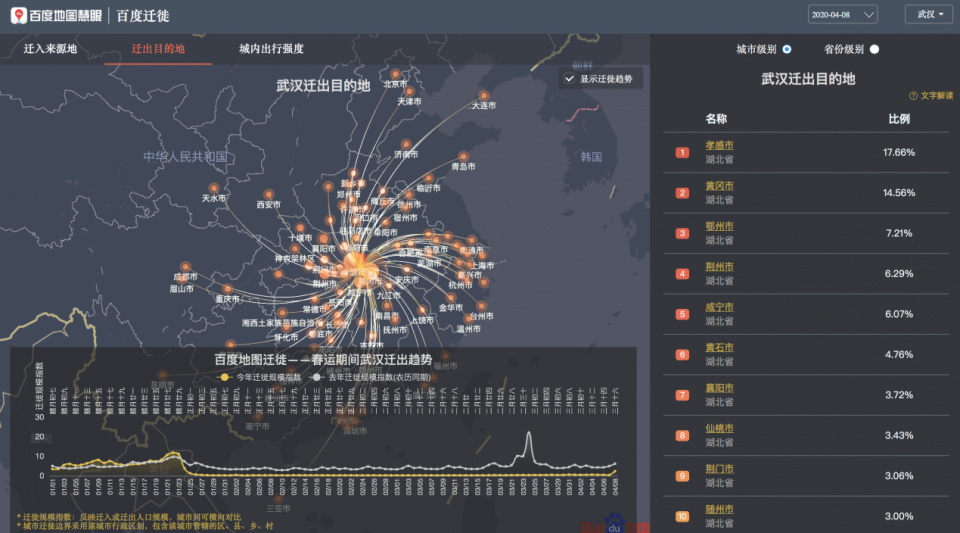Click the rank 6 badge icon
Viewport: 960px width, 533px height.
(x=682, y=354)
